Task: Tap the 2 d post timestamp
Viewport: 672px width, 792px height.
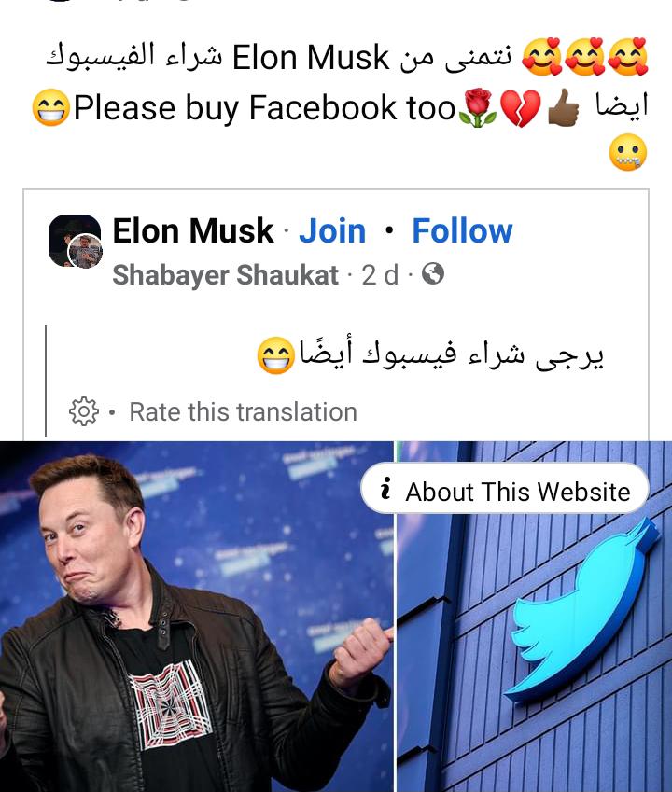Action: point(380,275)
